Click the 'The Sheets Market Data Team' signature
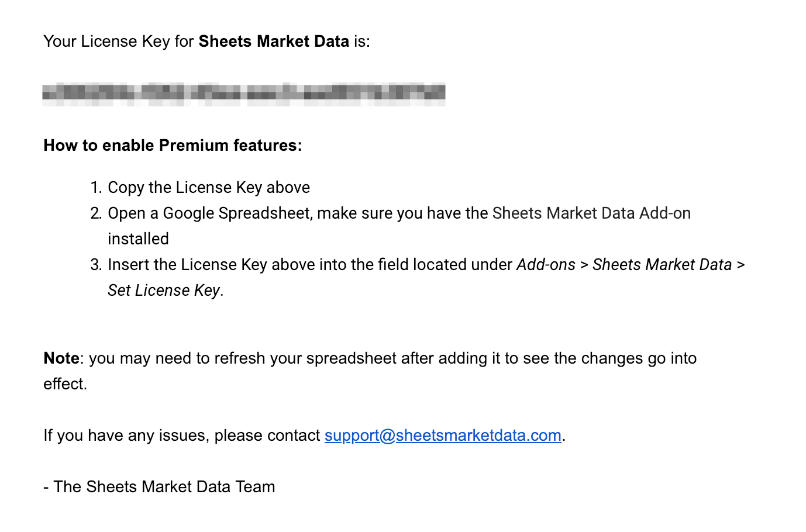Image resolution: width=806 pixels, height=532 pixels. [x=164, y=487]
